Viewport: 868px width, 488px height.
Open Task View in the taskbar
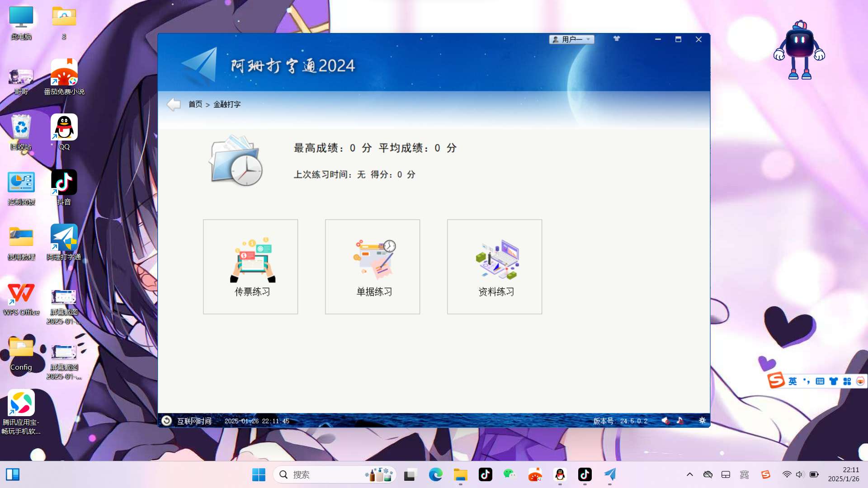pyautogui.click(x=410, y=474)
